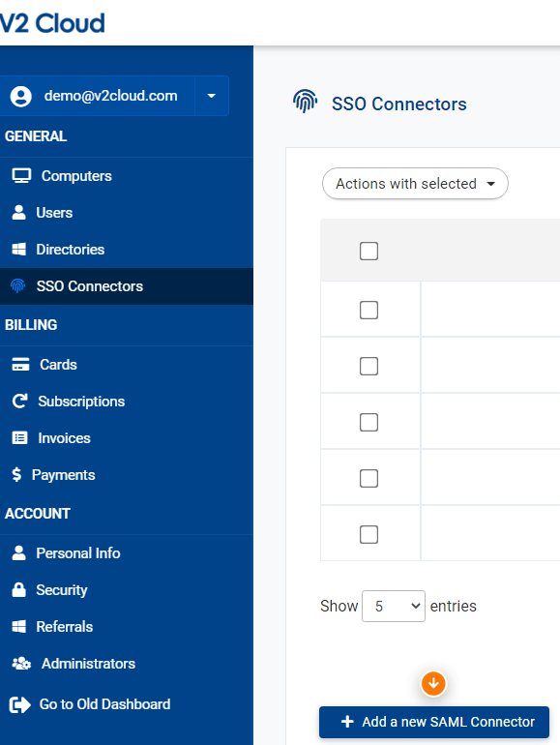Click the Cards credit card icon
560x745 pixels.
(x=20, y=365)
